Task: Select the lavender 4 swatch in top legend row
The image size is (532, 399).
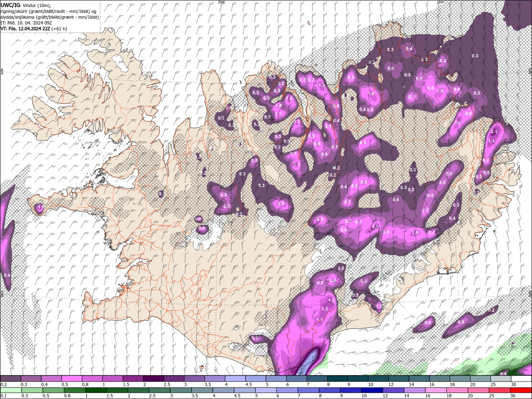Action: click(x=235, y=379)
